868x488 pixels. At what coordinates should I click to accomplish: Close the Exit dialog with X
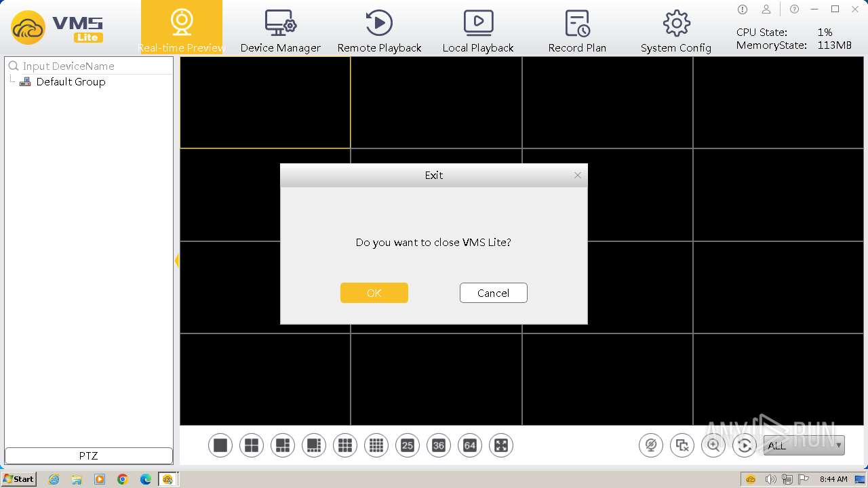click(578, 175)
